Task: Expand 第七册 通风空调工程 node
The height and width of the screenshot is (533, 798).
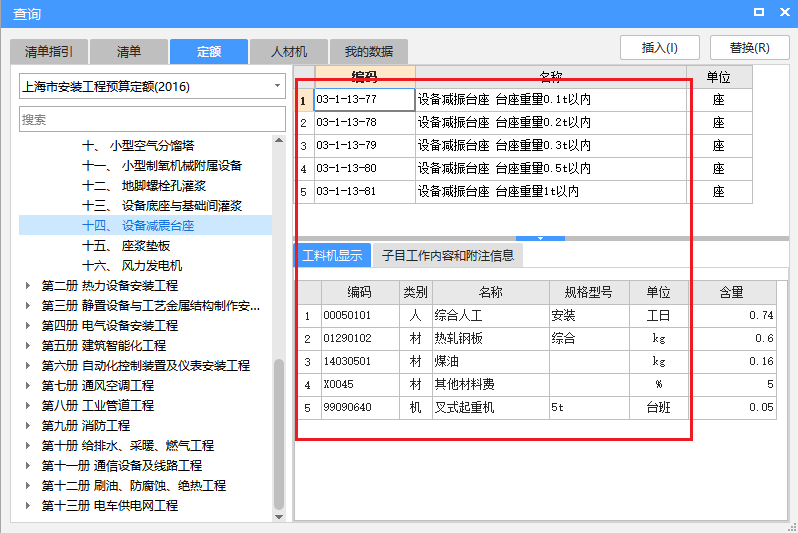Action: click(x=28, y=385)
